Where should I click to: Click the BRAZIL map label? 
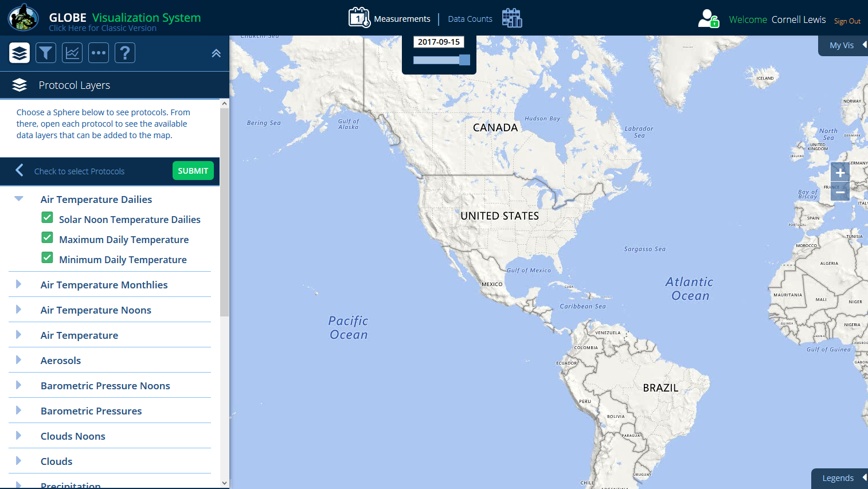click(x=660, y=388)
